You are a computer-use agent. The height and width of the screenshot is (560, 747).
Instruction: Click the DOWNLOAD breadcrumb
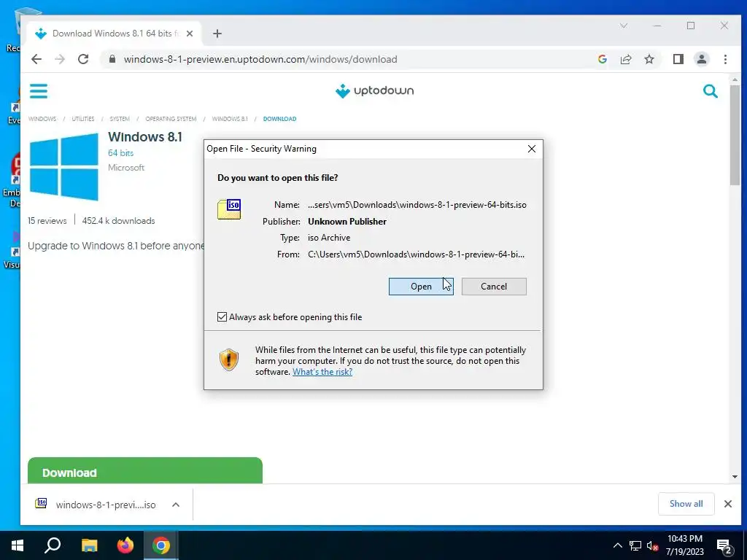point(279,119)
